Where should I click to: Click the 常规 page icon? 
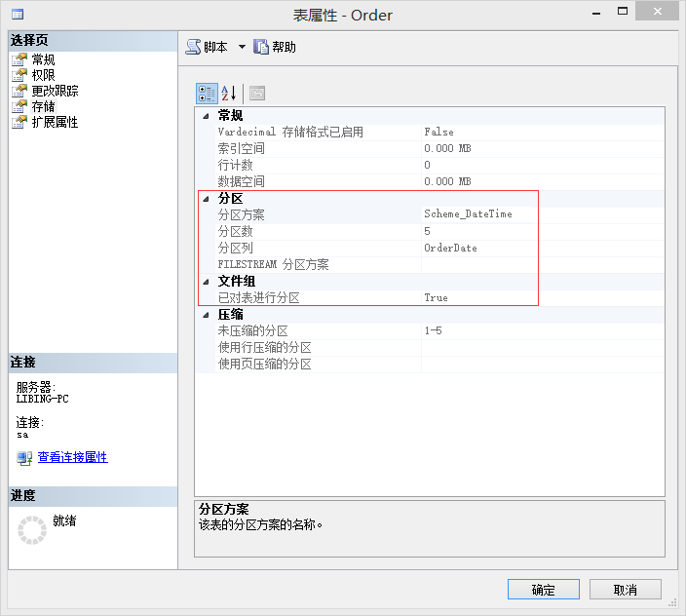(x=19, y=59)
